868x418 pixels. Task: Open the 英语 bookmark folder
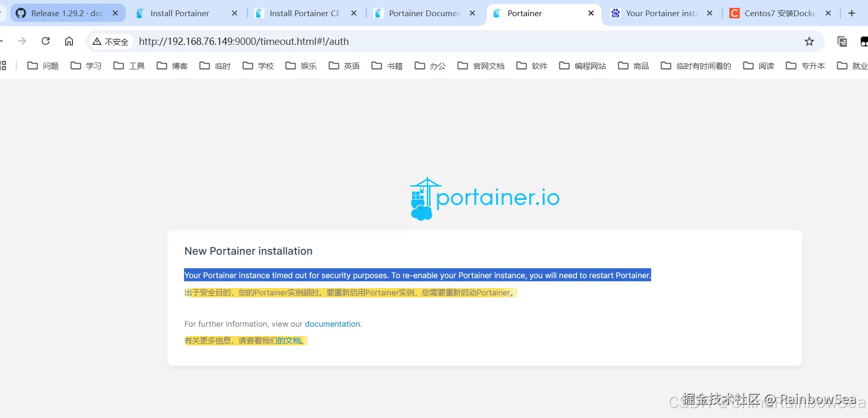[344, 66]
